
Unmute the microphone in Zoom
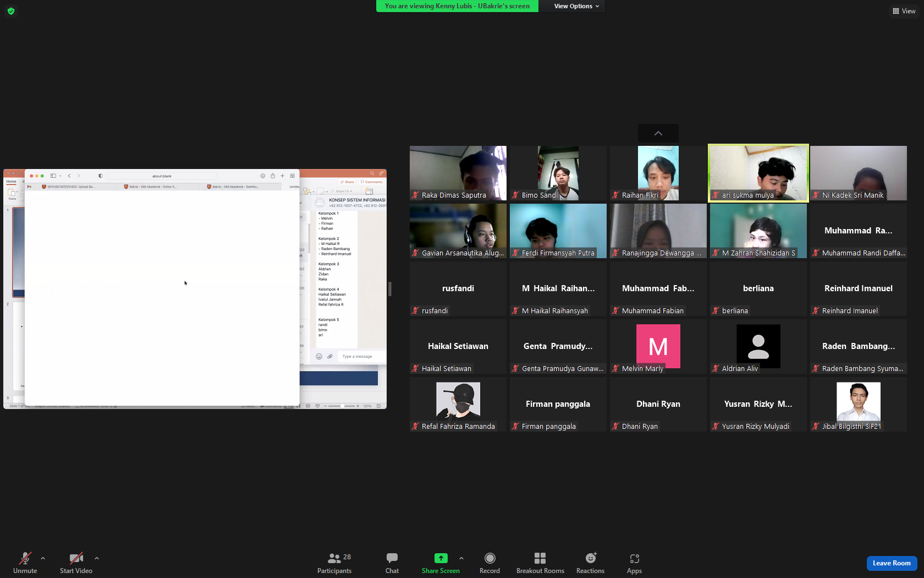pyautogui.click(x=25, y=563)
